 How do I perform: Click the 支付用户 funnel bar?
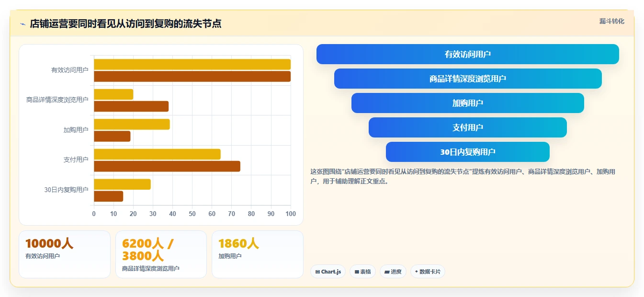(x=468, y=127)
